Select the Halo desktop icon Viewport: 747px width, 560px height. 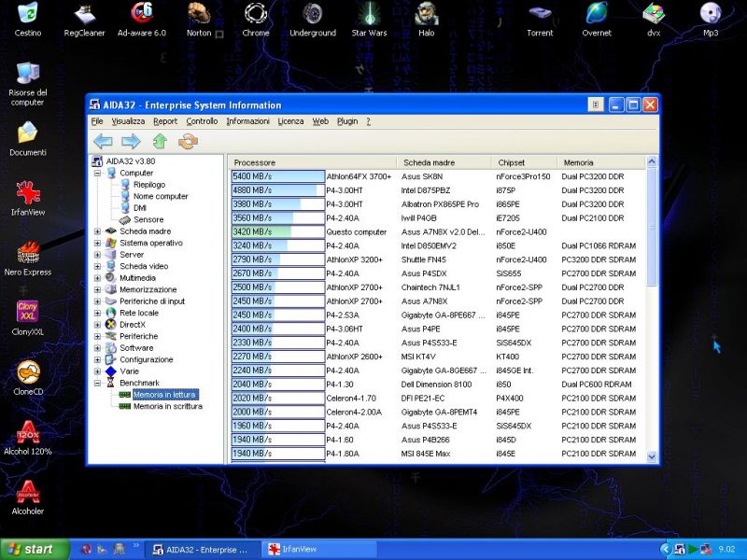tap(427, 20)
